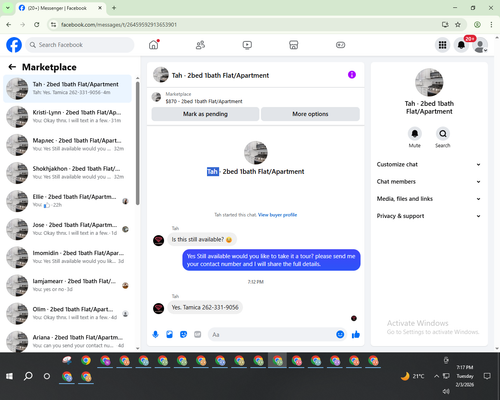Open the Tah conversation in the list
The height and width of the screenshot is (400, 500).
[67, 89]
